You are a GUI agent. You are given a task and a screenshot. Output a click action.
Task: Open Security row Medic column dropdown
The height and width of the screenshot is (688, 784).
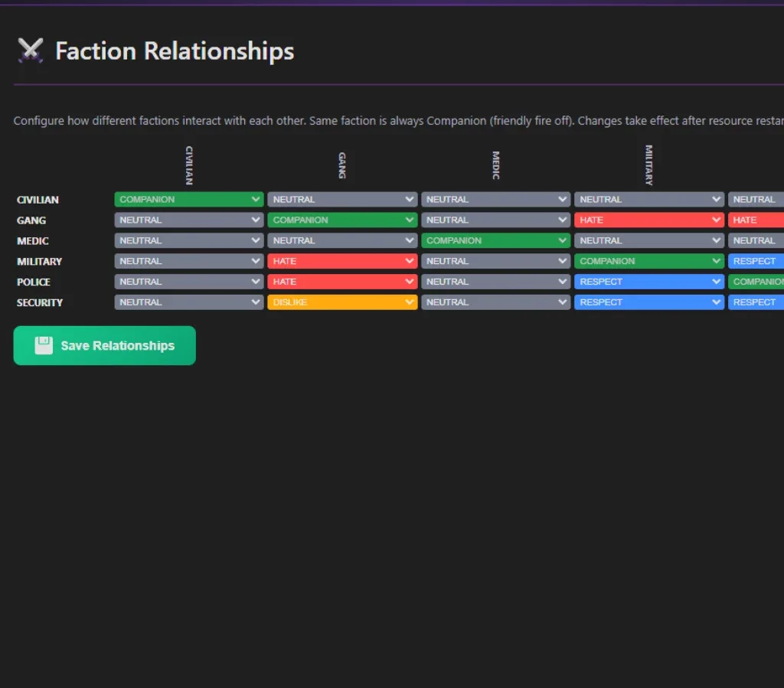(495, 302)
